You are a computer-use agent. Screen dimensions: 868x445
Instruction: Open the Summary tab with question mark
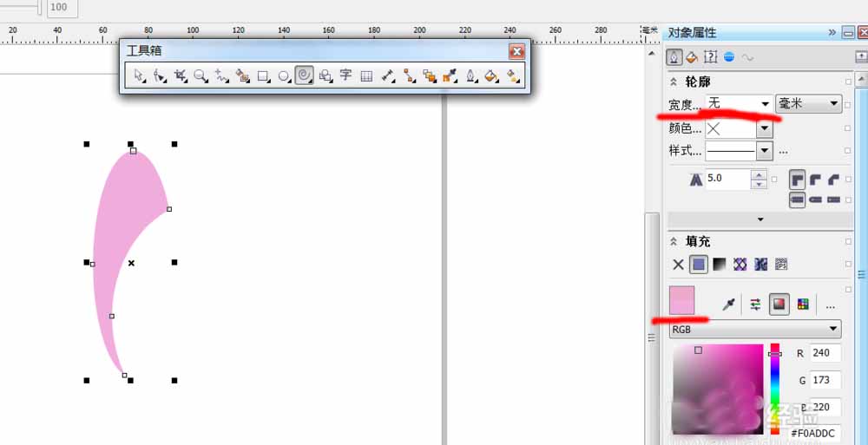tap(711, 56)
